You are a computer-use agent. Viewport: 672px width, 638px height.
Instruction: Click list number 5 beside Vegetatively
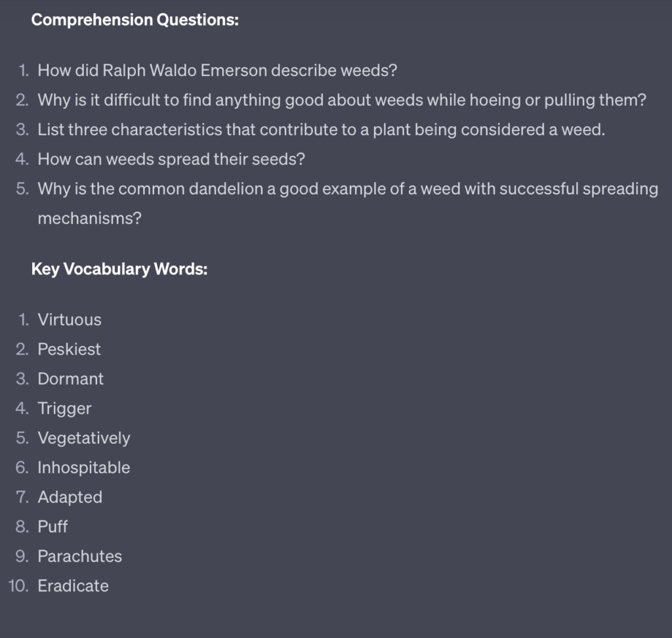(22, 438)
